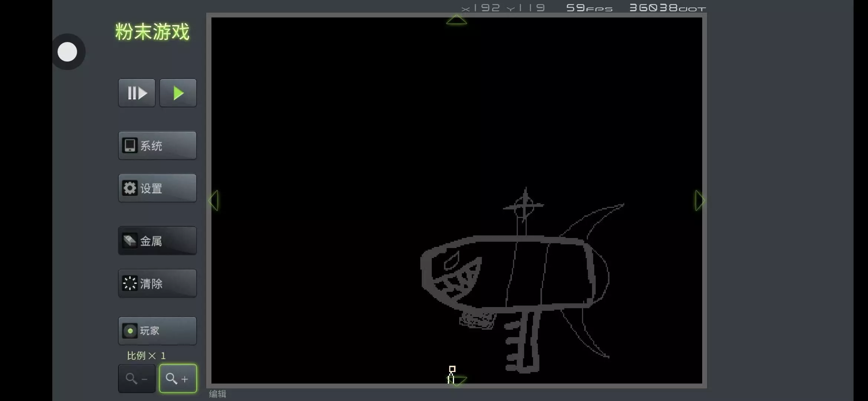The image size is (868, 401).
Task: Zoom in with magnifier plus button
Action: coord(178,378)
